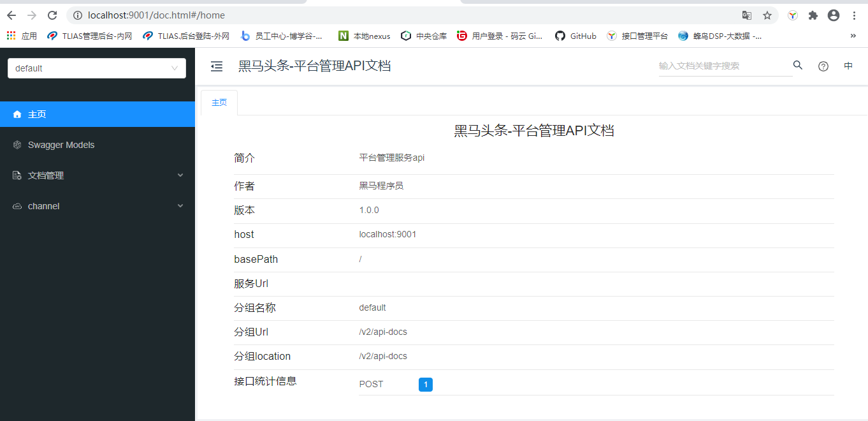Click the POST label in statistics row

coord(371,385)
